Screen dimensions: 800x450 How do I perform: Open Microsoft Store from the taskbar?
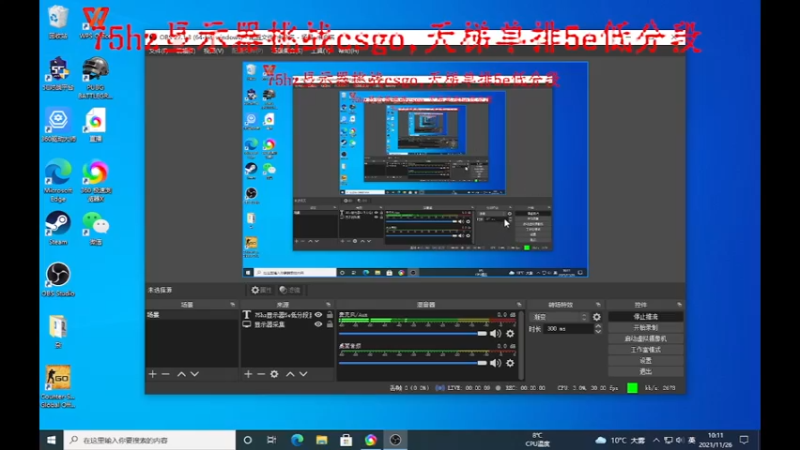pyautogui.click(x=346, y=440)
